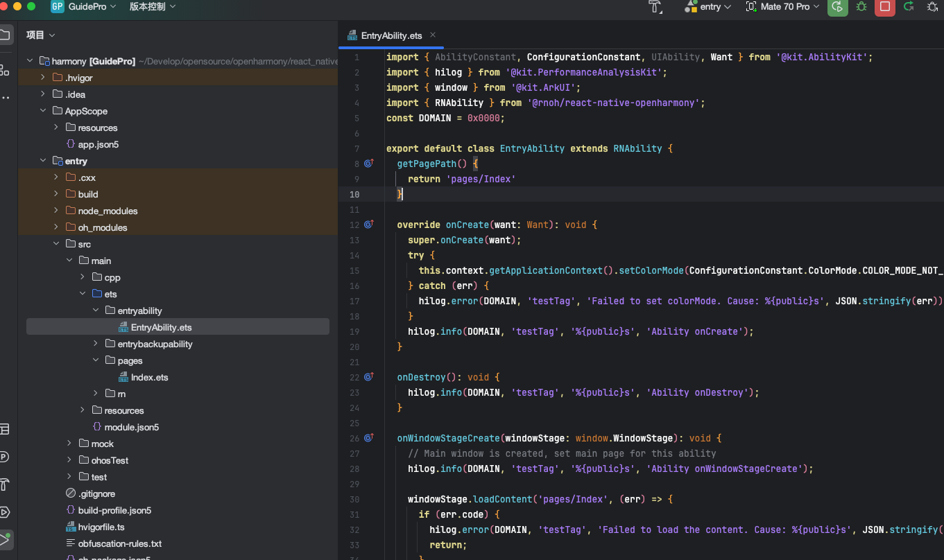This screenshot has width=944, height=560.
Task: Expand the resources folder under AppScope
Action: coord(56,128)
